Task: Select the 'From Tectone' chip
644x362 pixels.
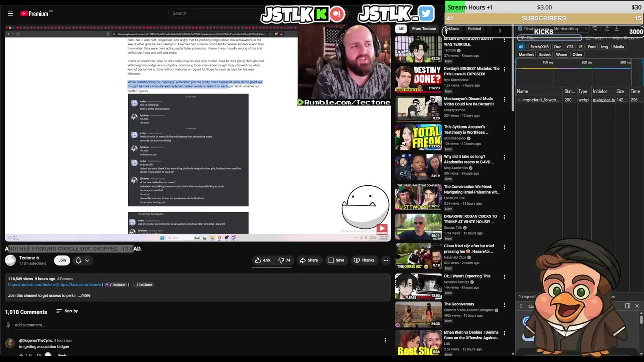Action: tap(424, 29)
